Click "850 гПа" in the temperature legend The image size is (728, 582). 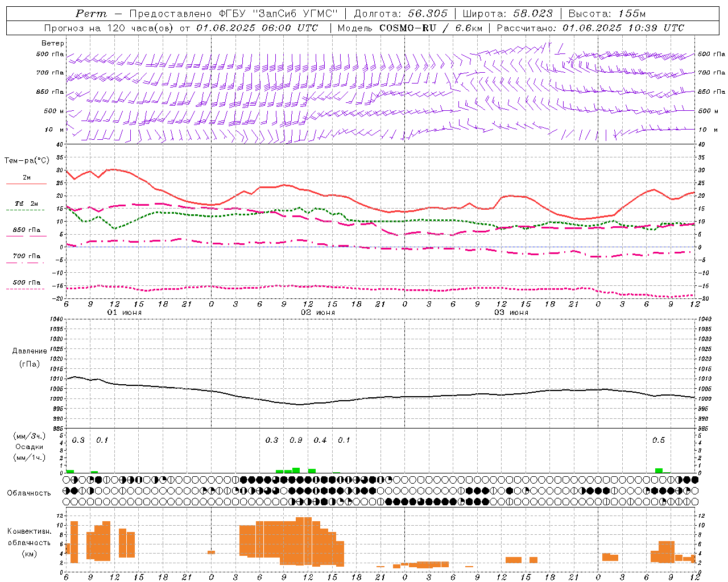tap(27, 230)
